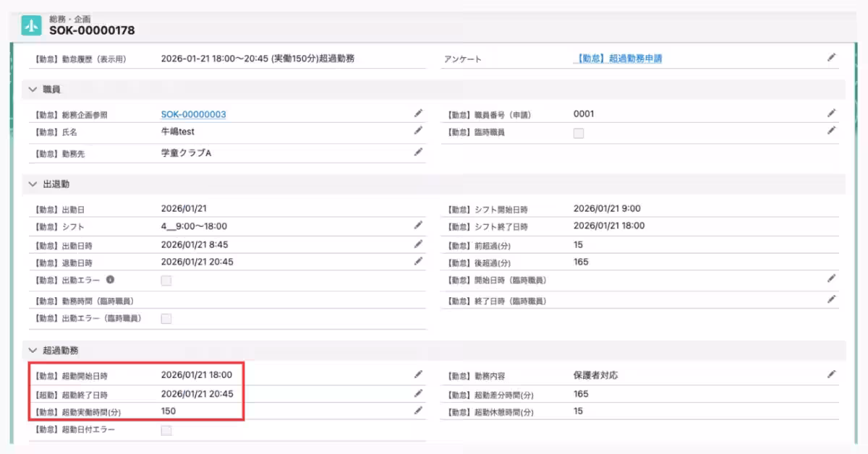Screen dimensions: 868x454
Task: Collapse the 出退勤 section chevron
Action: (33, 184)
